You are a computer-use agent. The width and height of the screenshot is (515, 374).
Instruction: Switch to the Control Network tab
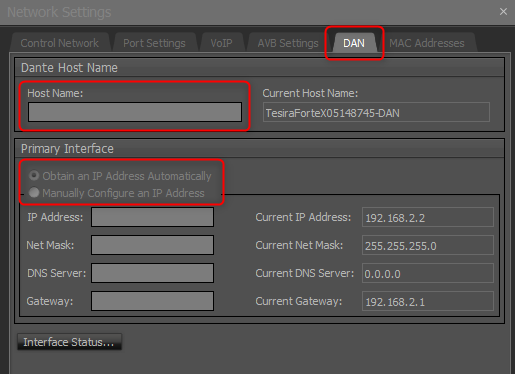pos(60,43)
